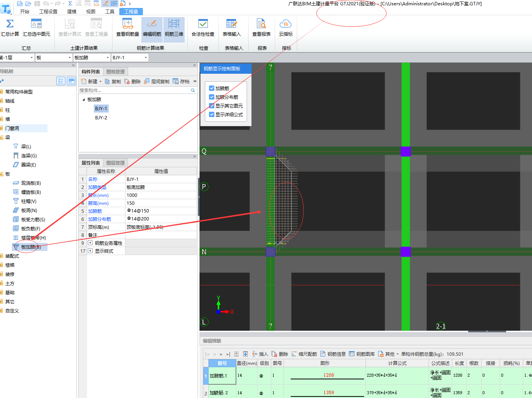Switch to the 图纸管理 tab
532x398 pixels.
coord(116,71)
